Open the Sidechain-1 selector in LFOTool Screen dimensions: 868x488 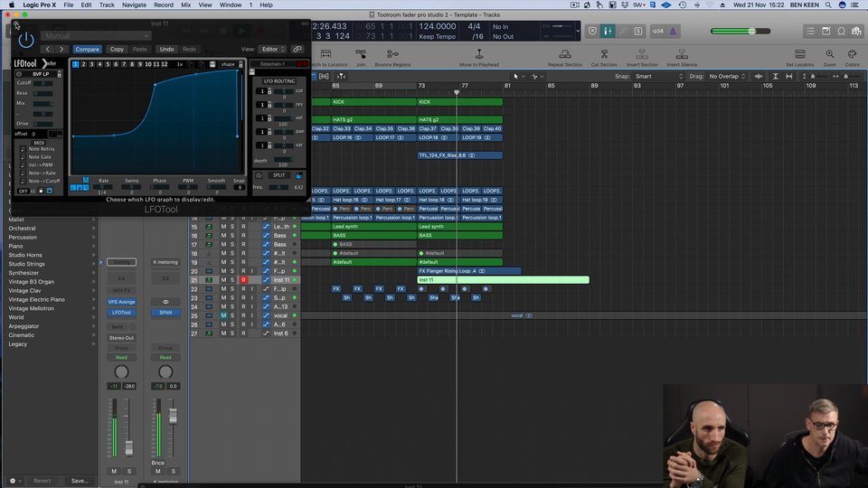[x=273, y=64]
